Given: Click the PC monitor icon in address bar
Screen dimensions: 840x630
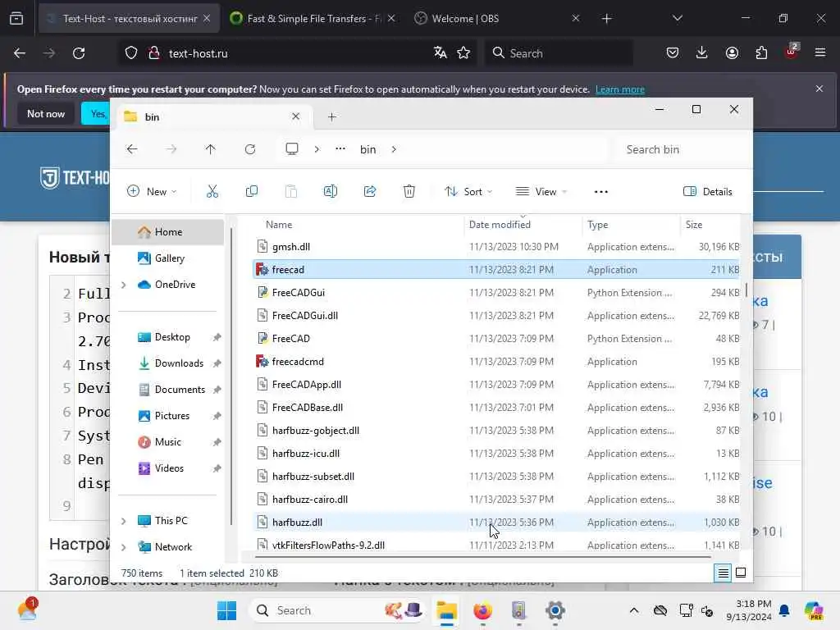Looking at the screenshot, I should [x=292, y=149].
